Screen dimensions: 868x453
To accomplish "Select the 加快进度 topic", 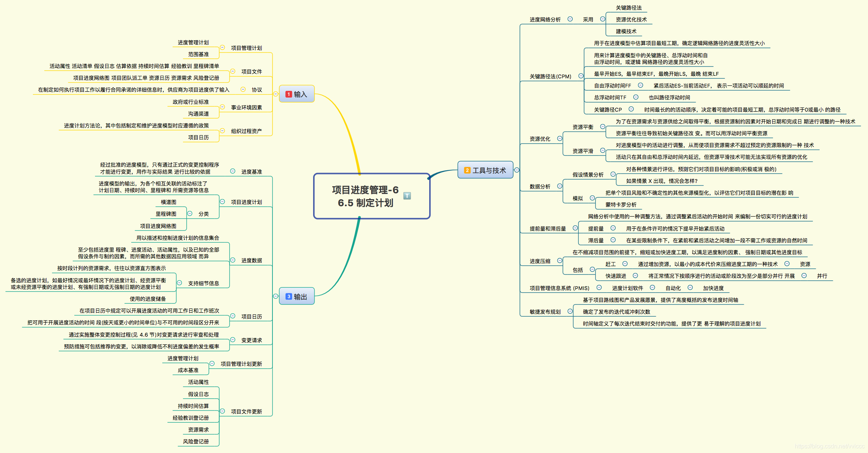I will pos(713,288).
